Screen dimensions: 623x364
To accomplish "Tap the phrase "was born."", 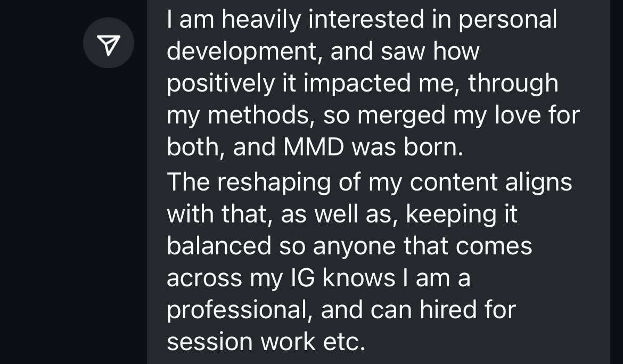I will coord(408,147).
